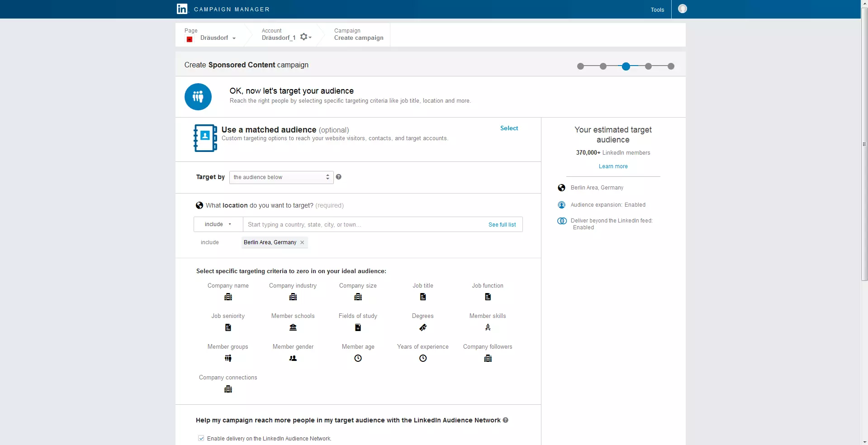Click the globe icon beside Berlin Area summary
Viewport: 868px width, 445px height.
click(x=561, y=188)
